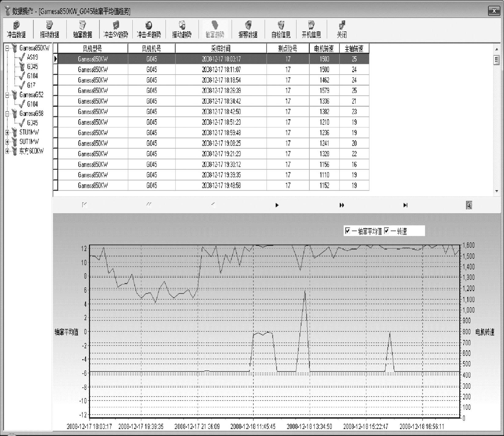Viewport: 504px width, 436px height.
Task: Open 开机信息 from the toolbar
Action: [x=311, y=30]
